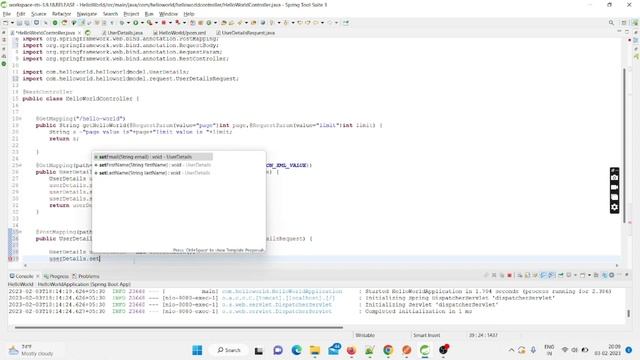Viewport: 640px width, 360px height.
Task: Maximize the Console view panel
Action: [627, 275]
